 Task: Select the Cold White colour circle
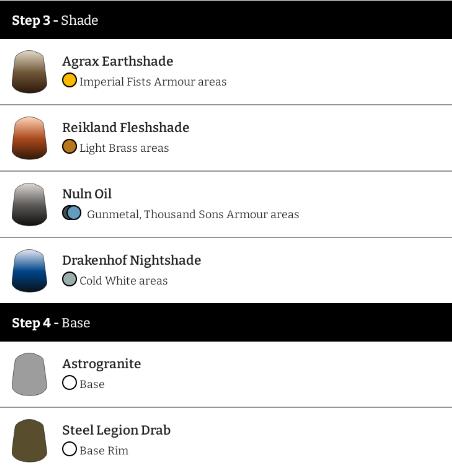[69, 279]
